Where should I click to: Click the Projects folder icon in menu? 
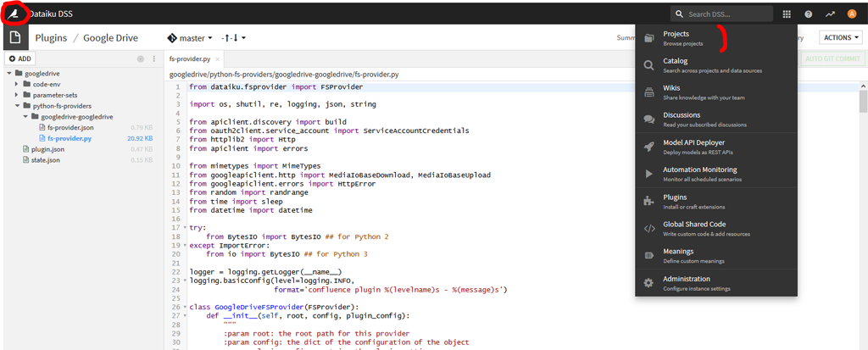[x=649, y=38]
